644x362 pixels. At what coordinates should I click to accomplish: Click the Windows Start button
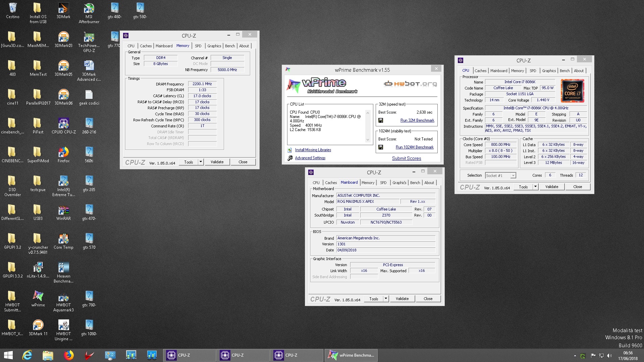tap(8, 355)
